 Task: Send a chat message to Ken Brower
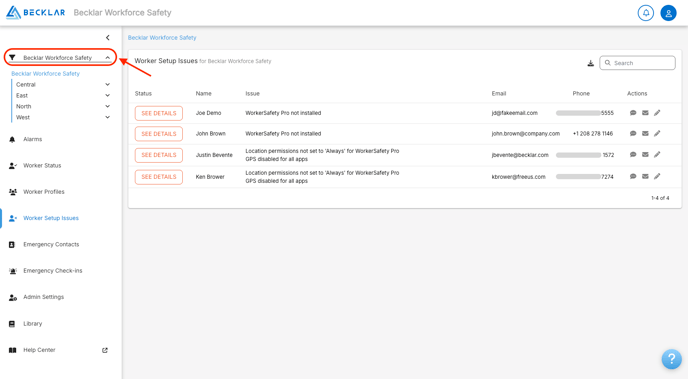tap(633, 176)
